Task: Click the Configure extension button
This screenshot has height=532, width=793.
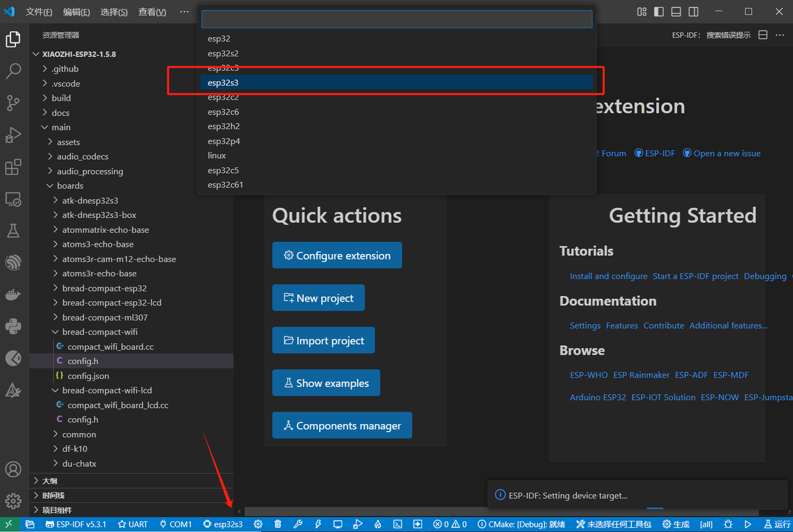Action: (x=337, y=255)
